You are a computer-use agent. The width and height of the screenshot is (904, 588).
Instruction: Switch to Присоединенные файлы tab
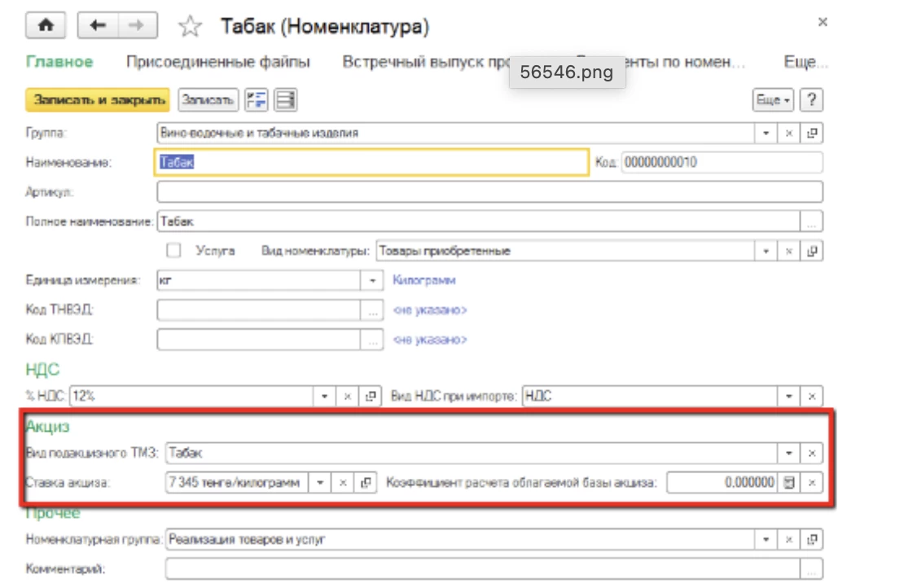[217, 63]
